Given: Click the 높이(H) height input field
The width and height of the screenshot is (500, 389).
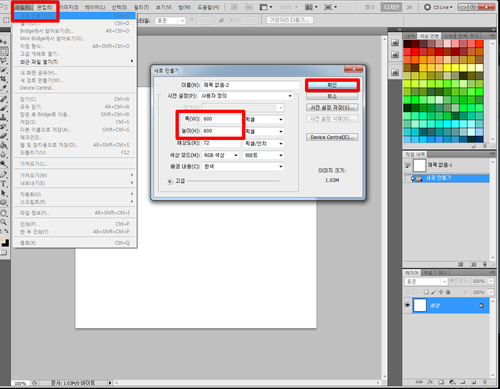Looking at the screenshot, I should point(221,131).
